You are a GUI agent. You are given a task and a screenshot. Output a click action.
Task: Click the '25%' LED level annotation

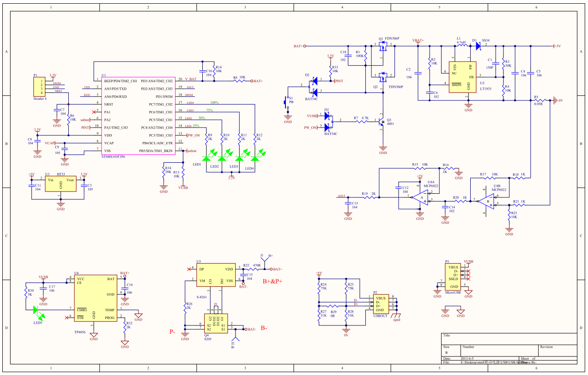[196, 126]
